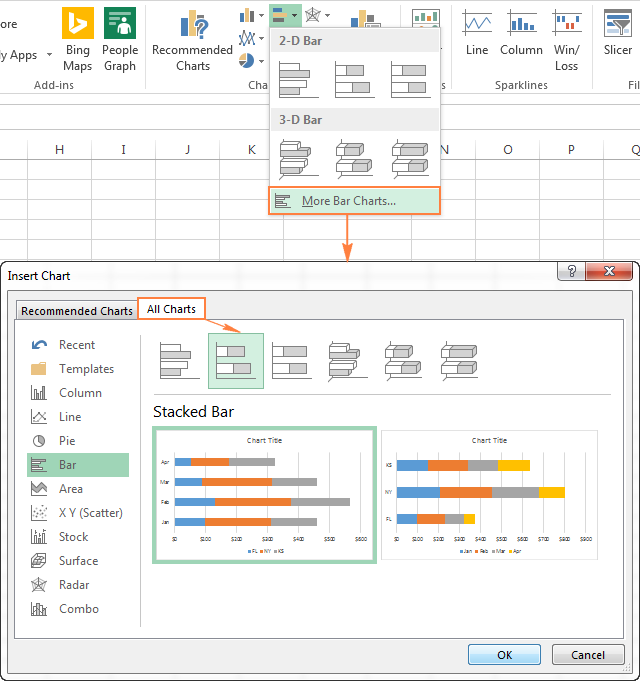The height and width of the screenshot is (681, 640).
Task: Open the People Graph add-in
Action: (120, 39)
